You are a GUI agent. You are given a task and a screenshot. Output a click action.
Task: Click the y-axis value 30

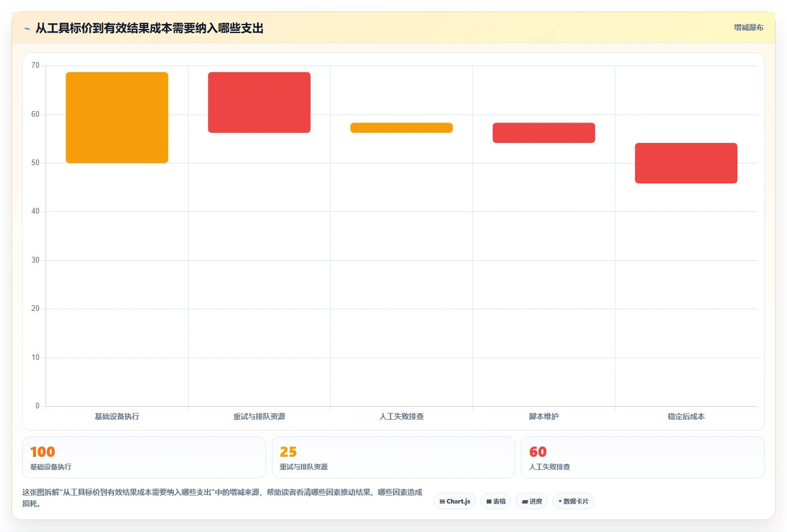(35, 260)
